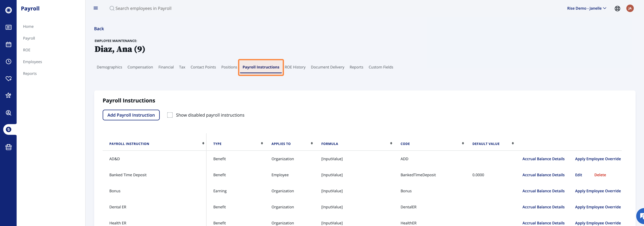Click the Rise logo icon in the sidebar
644x226 pixels.
click(x=8, y=10)
